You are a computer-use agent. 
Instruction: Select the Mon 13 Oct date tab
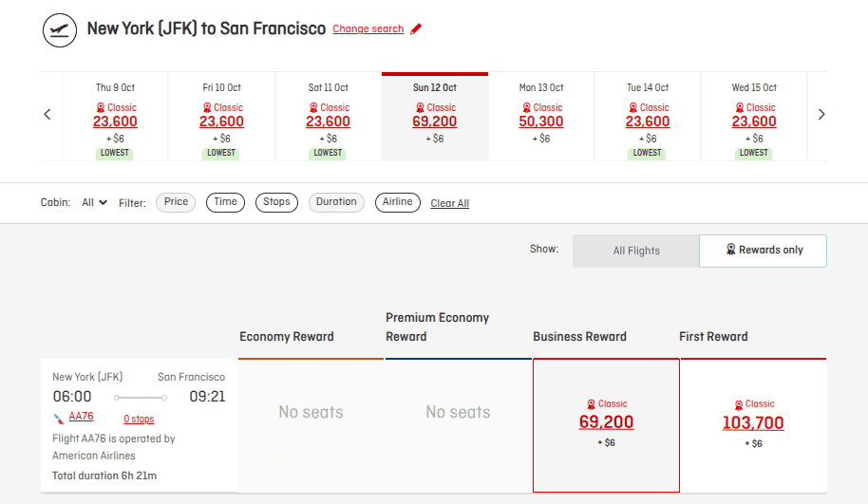pos(541,118)
